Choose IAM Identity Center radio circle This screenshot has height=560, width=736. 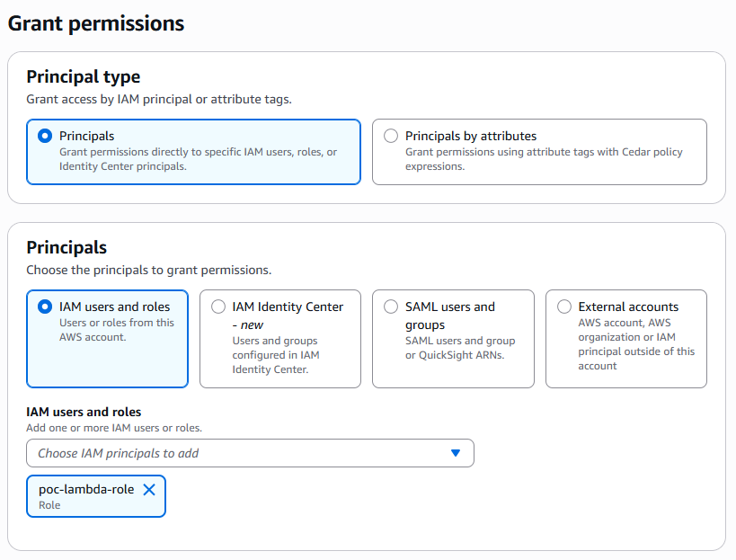pos(217,307)
